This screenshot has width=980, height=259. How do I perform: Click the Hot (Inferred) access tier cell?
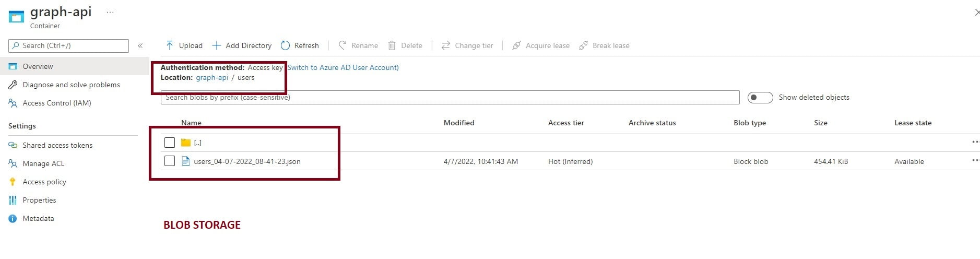click(571, 161)
